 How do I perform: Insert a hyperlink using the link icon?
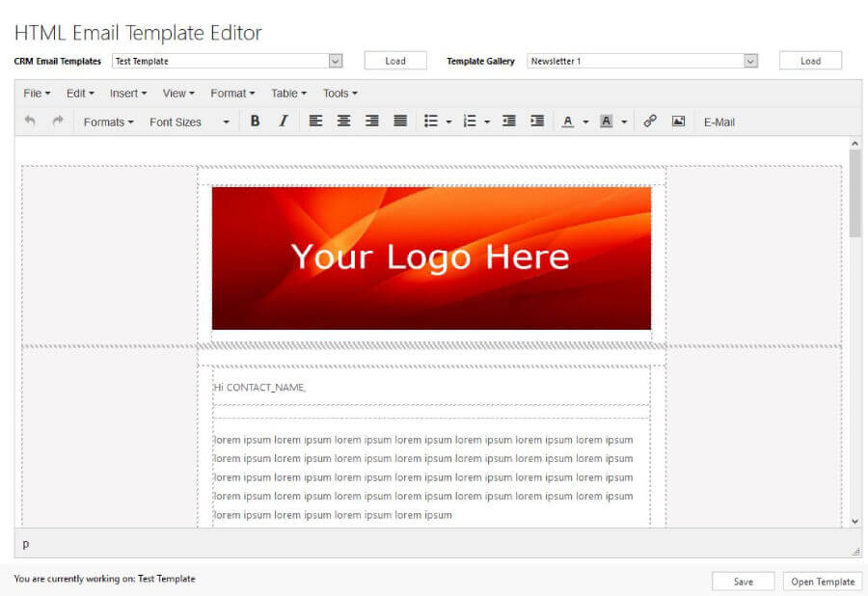point(648,121)
